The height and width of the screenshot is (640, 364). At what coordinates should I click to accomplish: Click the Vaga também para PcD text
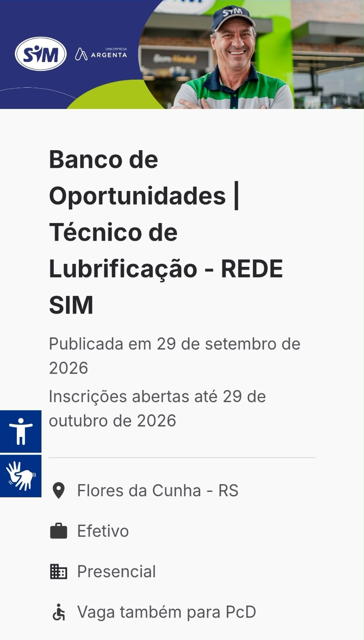tap(166, 612)
